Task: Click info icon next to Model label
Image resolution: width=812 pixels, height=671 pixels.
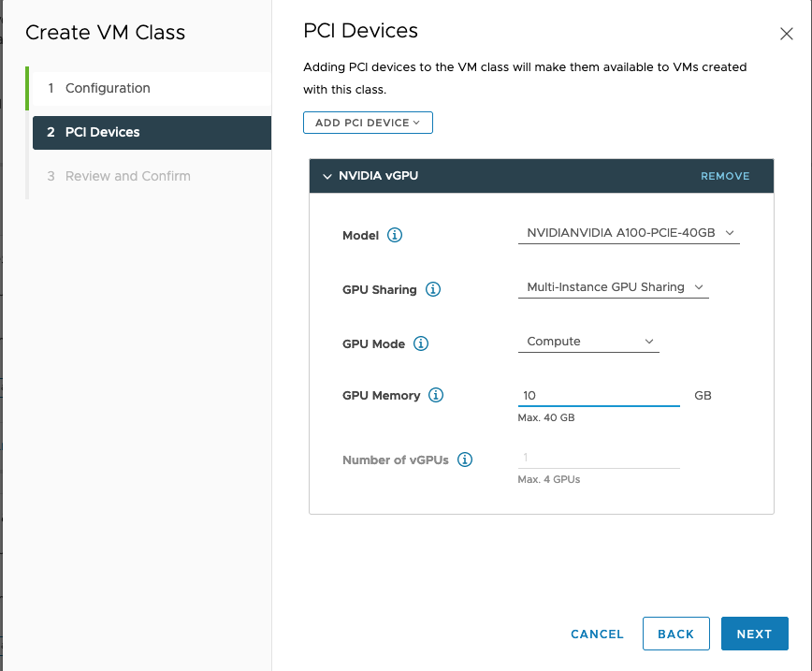Action: [x=395, y=235]
